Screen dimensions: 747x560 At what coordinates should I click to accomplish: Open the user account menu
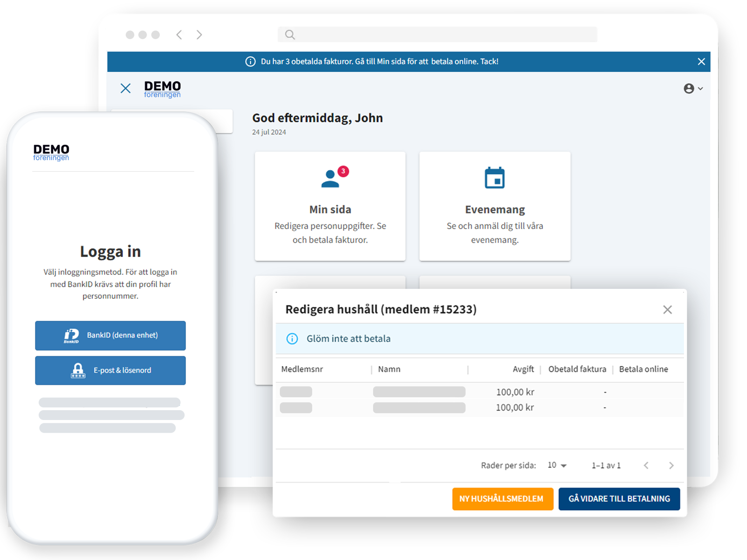coord(693,89)
